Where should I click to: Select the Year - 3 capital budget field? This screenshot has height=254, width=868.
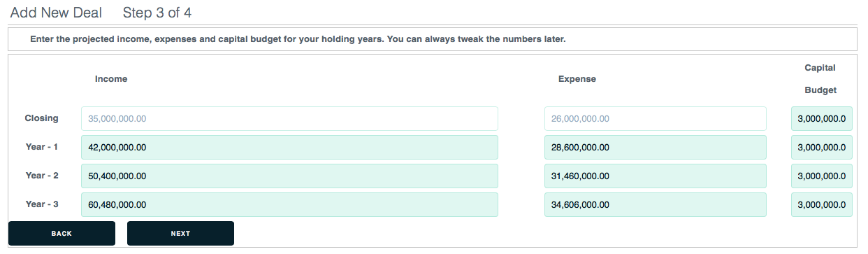822,204
